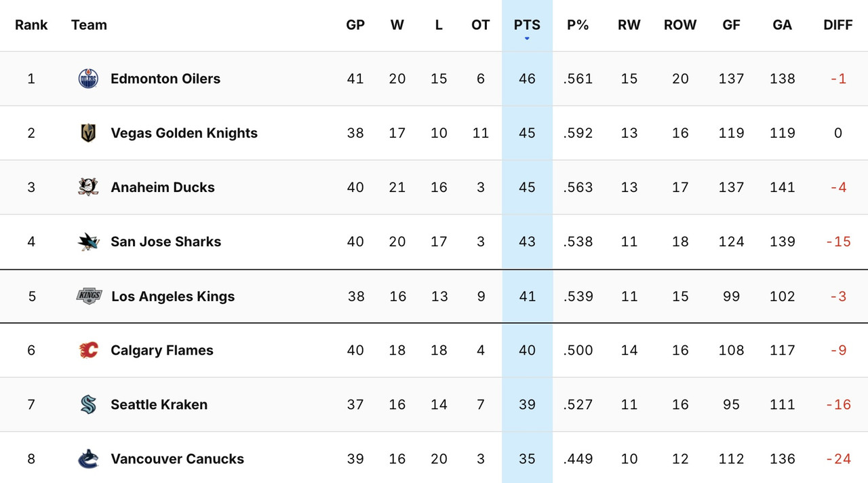Click the Seattle Kraken anchor logo

click(89, 404)
